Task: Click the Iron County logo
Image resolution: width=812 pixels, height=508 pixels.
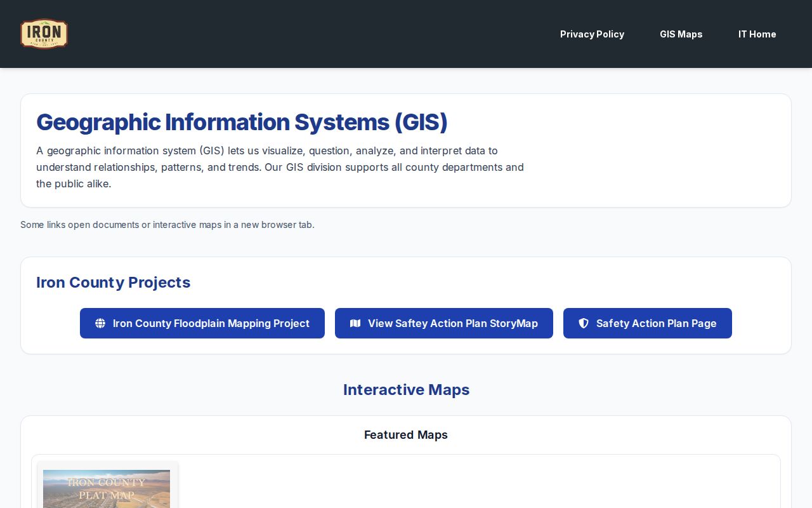Action: 44,34
